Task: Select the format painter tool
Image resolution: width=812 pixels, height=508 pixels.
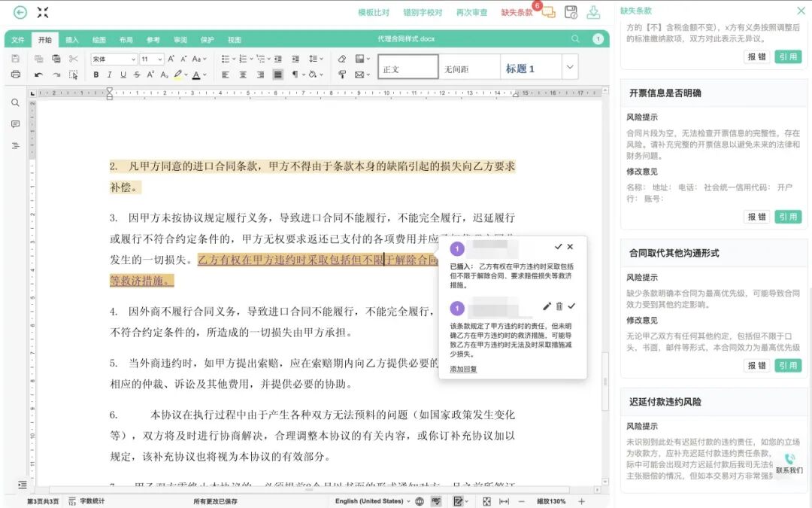Action: tap(342, 75)
